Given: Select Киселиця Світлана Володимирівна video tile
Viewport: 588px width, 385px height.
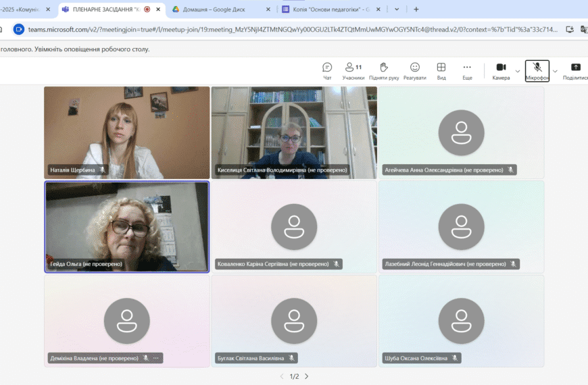Looking at the screenshot, I should coord(294,132).
